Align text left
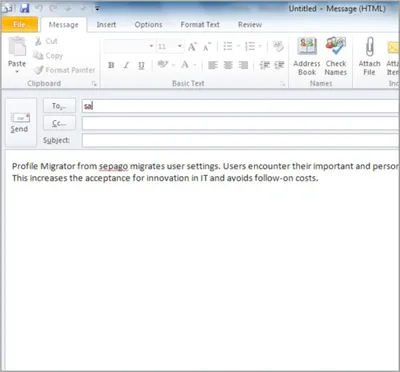Screen dimensions: 400x372 click(212, 65)
